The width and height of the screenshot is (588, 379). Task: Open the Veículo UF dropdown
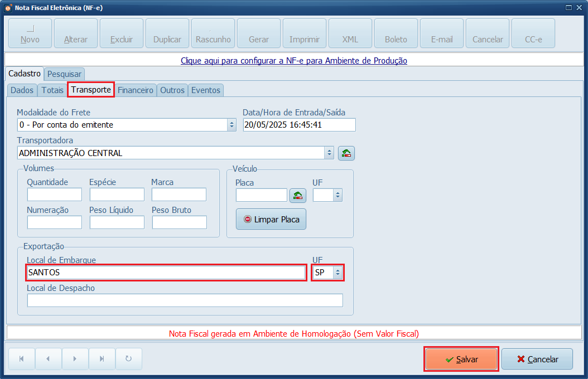(337, 195)
